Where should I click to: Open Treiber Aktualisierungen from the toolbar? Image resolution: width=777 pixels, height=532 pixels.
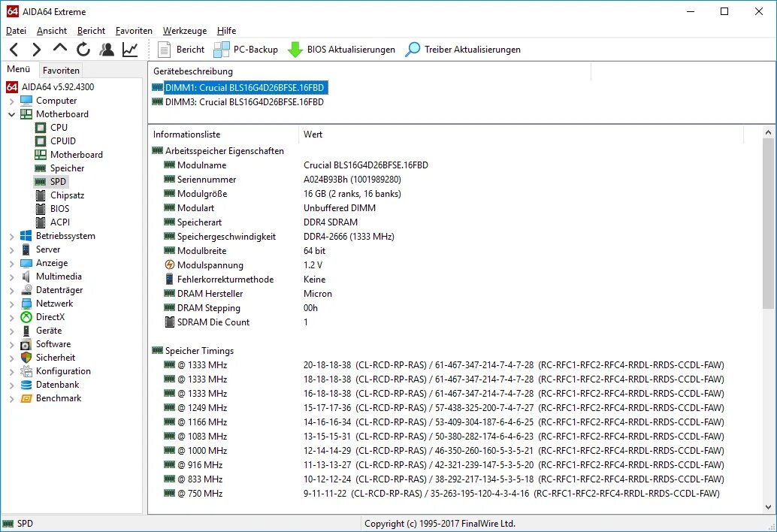pos(463,50)
